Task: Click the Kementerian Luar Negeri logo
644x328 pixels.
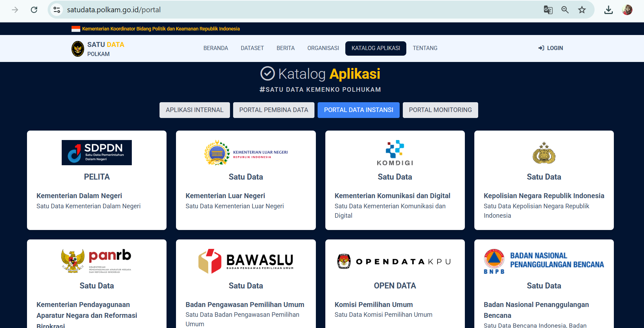Action: (x=246, y=153)
